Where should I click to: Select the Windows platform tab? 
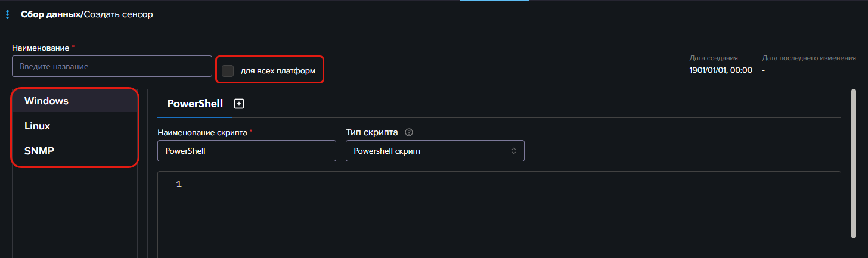(x=46, y=101)
